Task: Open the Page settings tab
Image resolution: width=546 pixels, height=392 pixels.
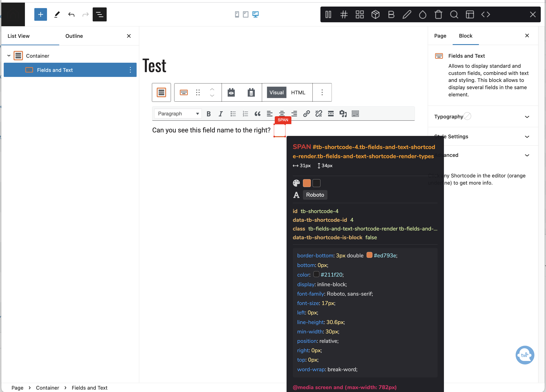Action: pyautogui.click(x=440, y=36)
